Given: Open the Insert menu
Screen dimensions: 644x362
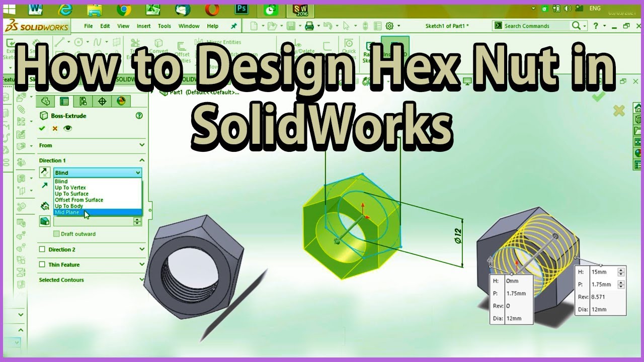Looking at the screenshot, I should click(x=143, y=26).
